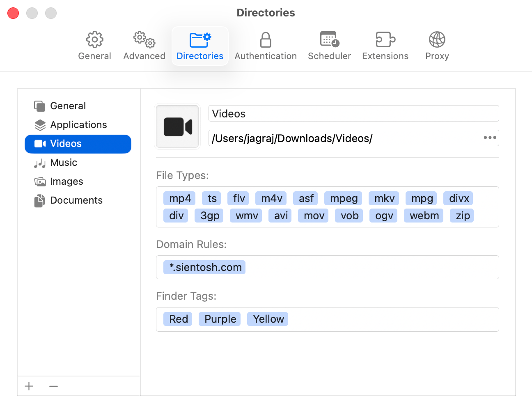This screenshot has width=532, height=413.
Task: Add a new directory with plus button
Action: point(29,386)
